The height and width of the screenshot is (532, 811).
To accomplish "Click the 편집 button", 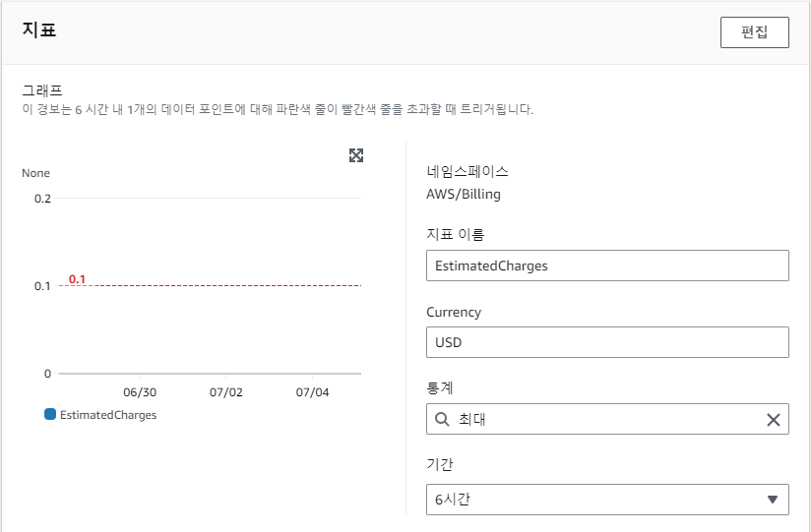I will click(x=754, y=32).
